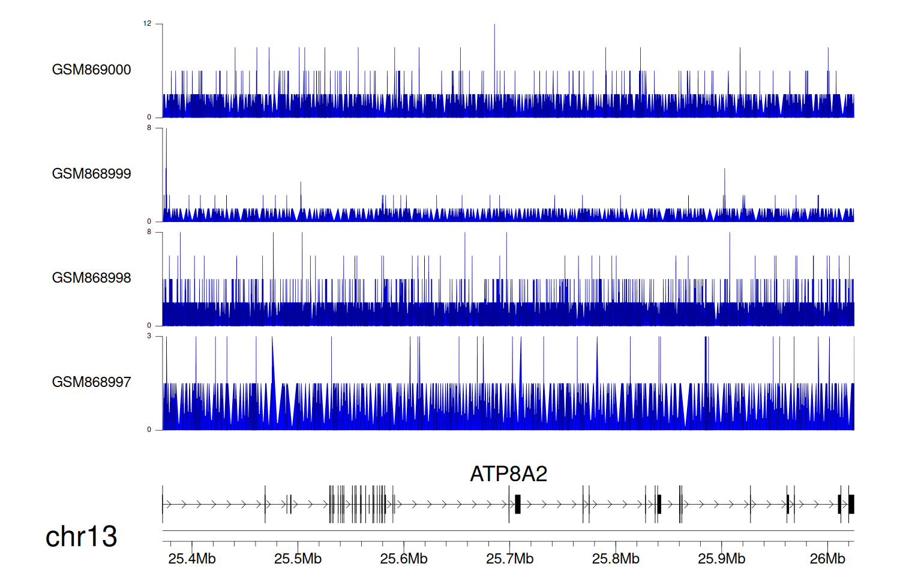Screen dimensions: 900x588
Task: Choose the 25.8Mb position label
Action: click(616, 559)
